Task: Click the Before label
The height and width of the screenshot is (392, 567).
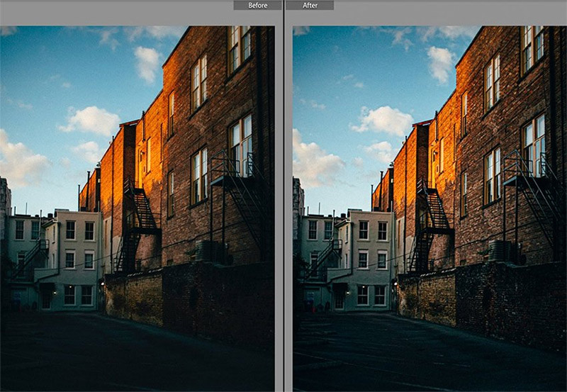Action: click(x=257, y=6)
